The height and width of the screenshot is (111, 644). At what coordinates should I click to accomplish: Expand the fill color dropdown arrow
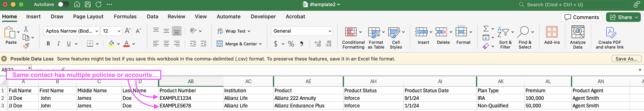(118, 44)
